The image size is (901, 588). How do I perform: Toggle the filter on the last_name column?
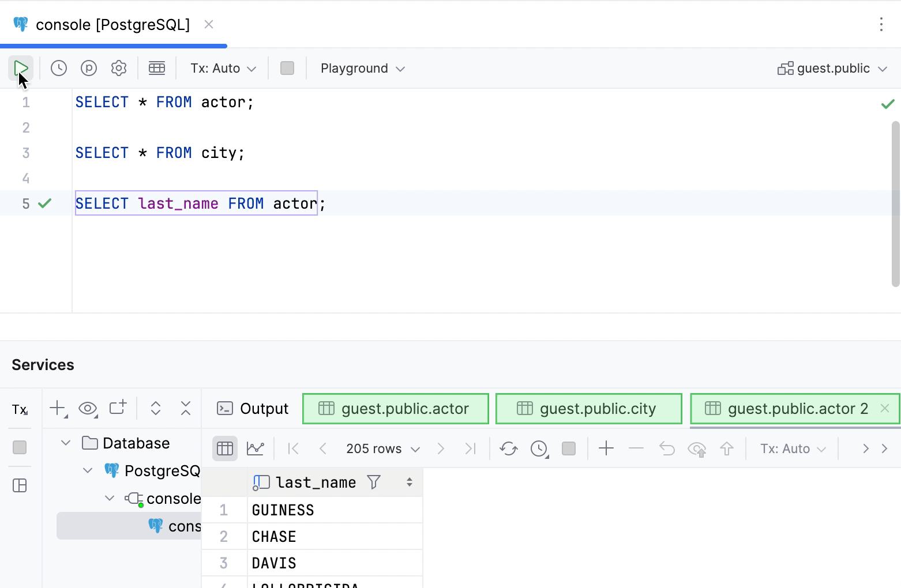[x=374, y=482]
